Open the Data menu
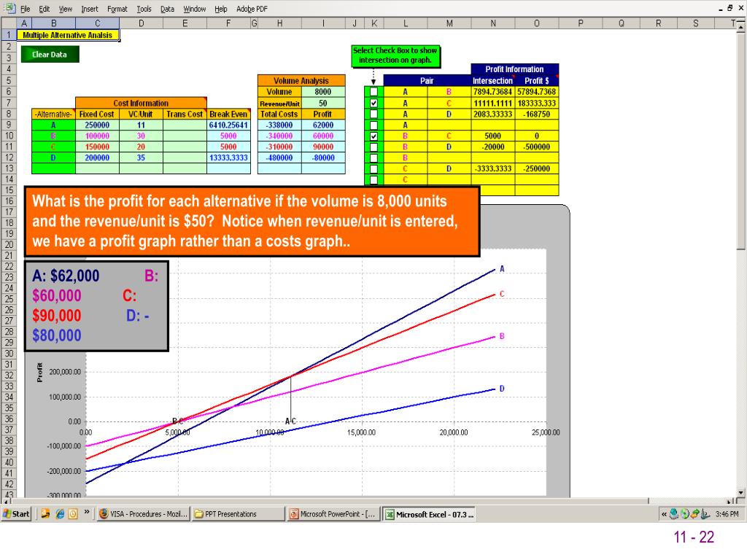Image resolution: width=747 pixels, height=560 pixels. [167, 9]
